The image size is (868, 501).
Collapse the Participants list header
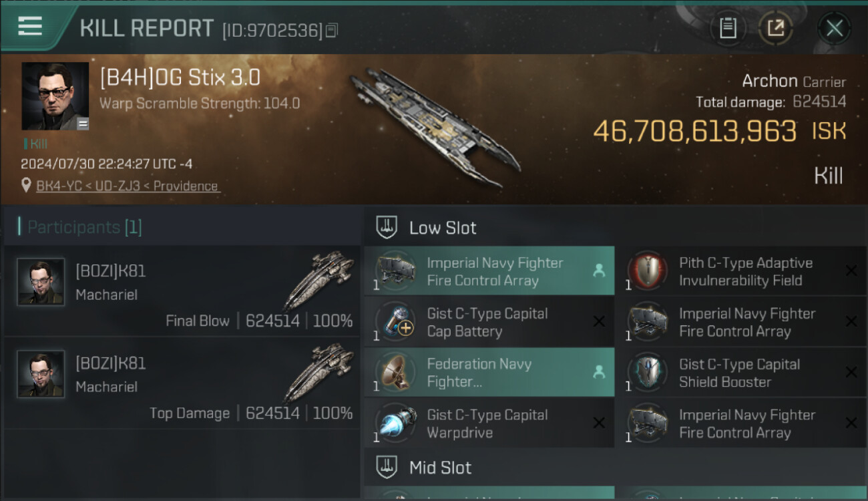click(83, 227)
